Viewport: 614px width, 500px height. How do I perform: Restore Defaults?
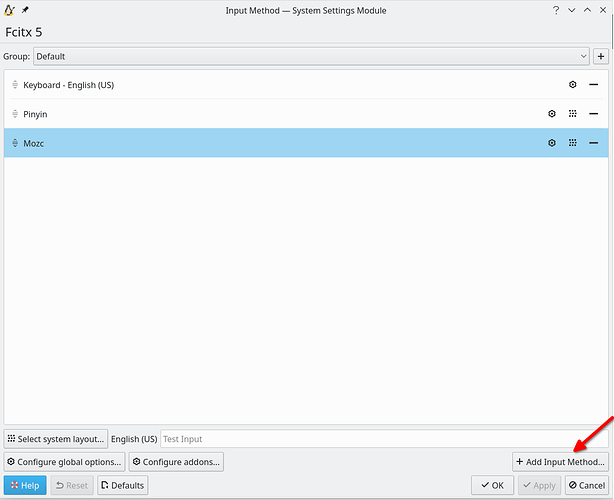coord(123,486)
